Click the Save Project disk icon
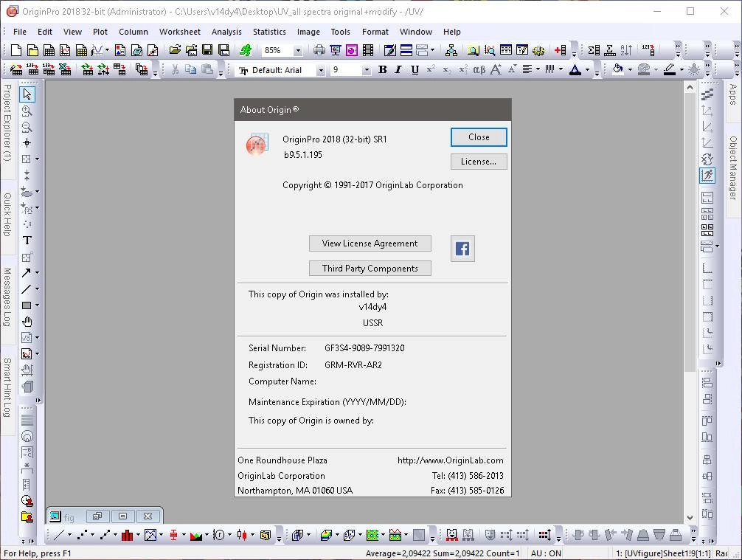 207,50
